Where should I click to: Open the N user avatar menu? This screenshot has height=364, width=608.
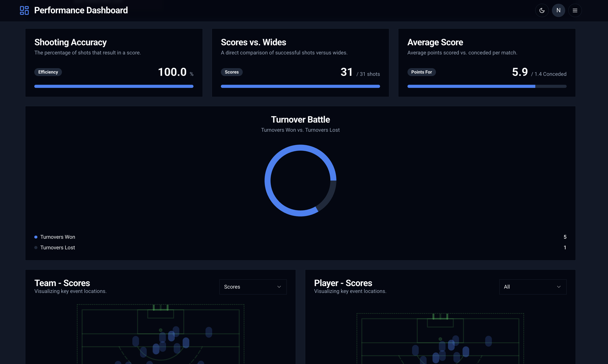pos(558,10)
